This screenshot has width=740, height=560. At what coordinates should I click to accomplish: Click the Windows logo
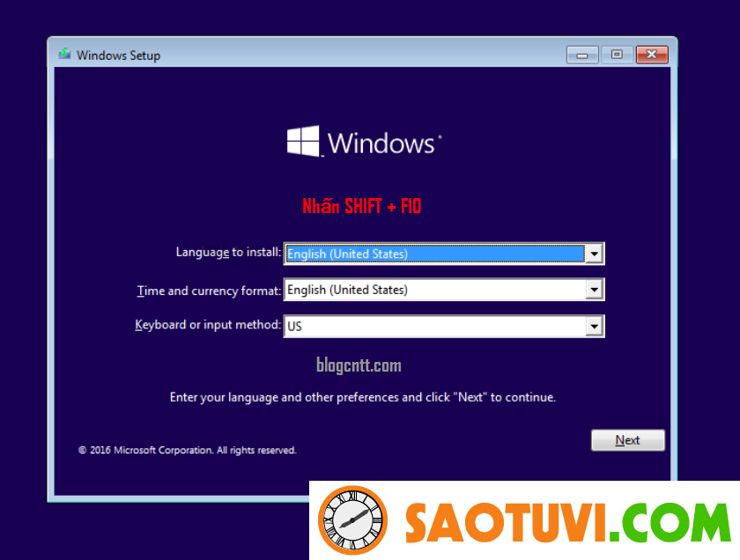click(x=364, y=142)
